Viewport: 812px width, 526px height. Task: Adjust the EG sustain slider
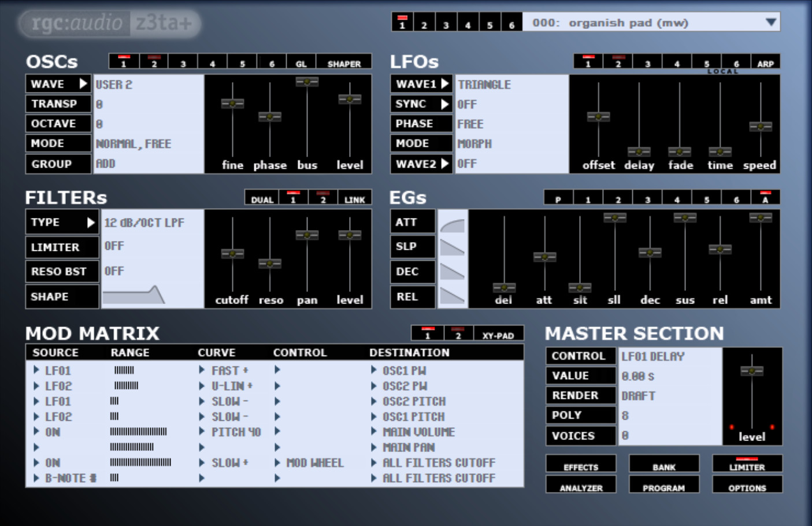(x=685, y=218)
